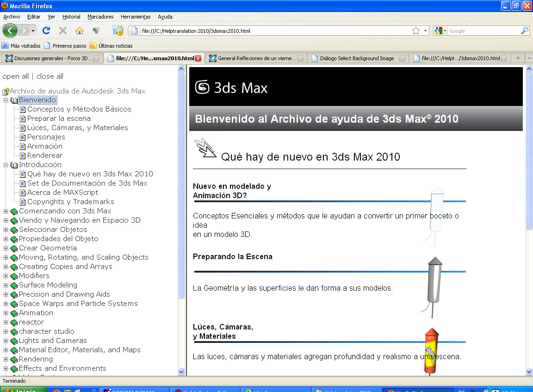Screen dimensions: 533x392
Task: Open the Archivo menu
Action: tap(12, 17)
